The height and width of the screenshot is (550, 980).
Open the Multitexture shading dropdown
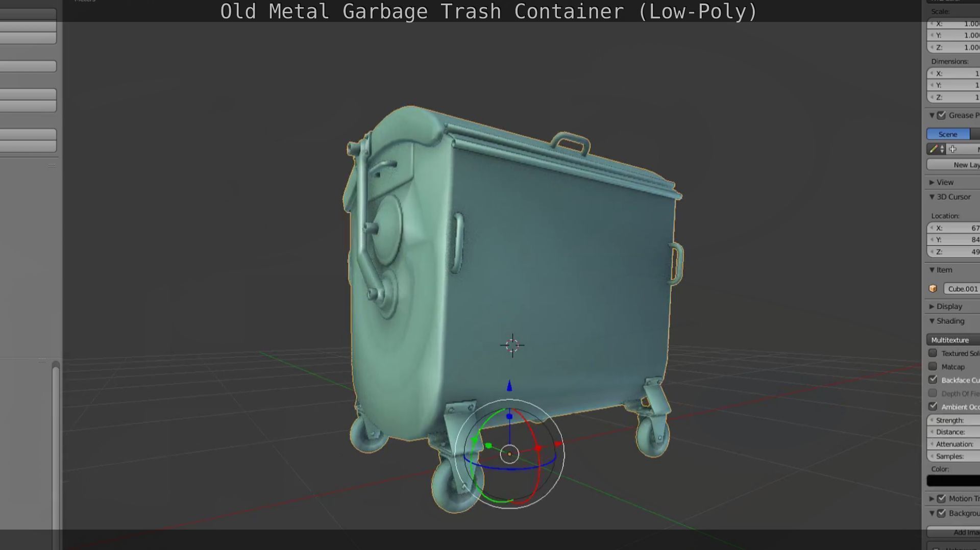pos(953,340)
